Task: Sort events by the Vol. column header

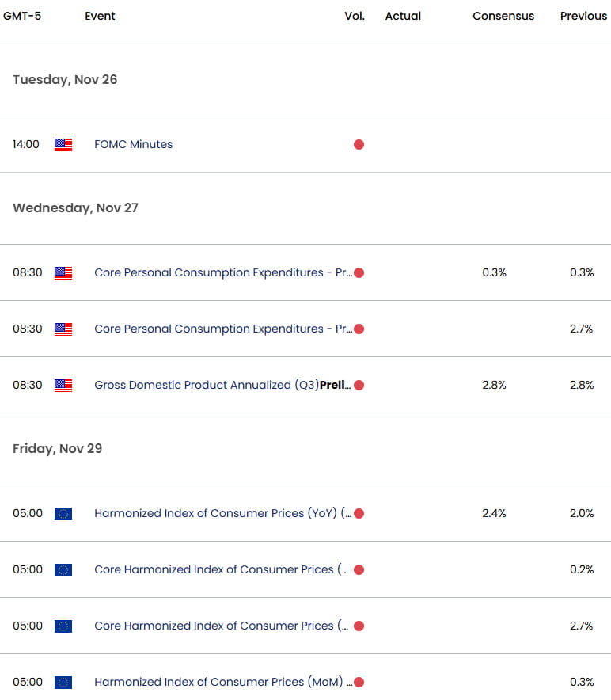Action: pyautogui.click(x=354, y=16)
